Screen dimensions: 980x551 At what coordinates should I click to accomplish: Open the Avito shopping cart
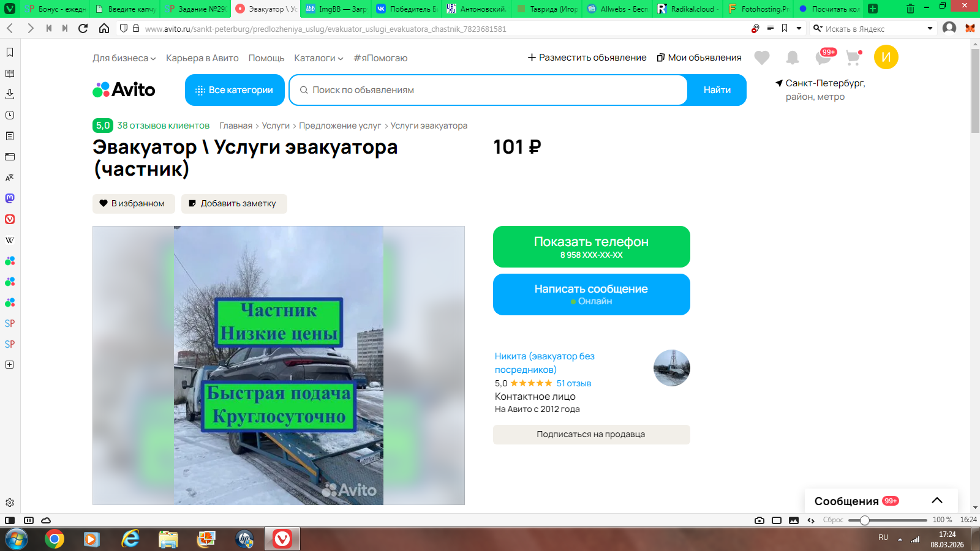(x=853, y=58)
